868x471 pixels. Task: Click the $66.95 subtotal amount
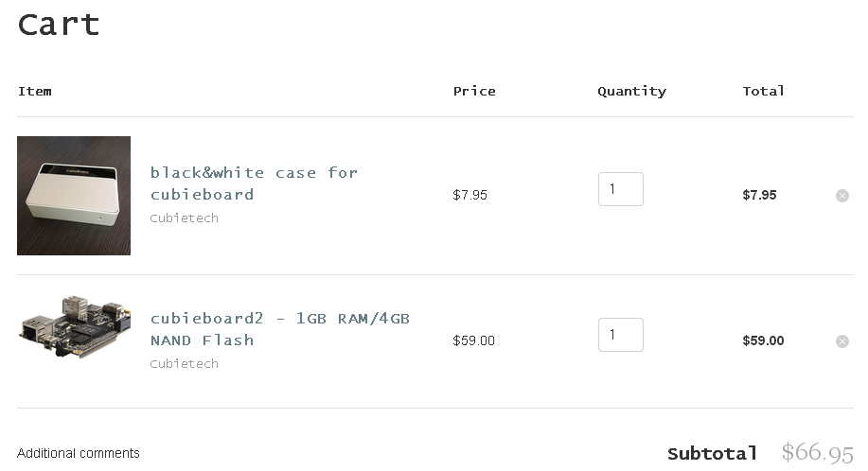818,453
